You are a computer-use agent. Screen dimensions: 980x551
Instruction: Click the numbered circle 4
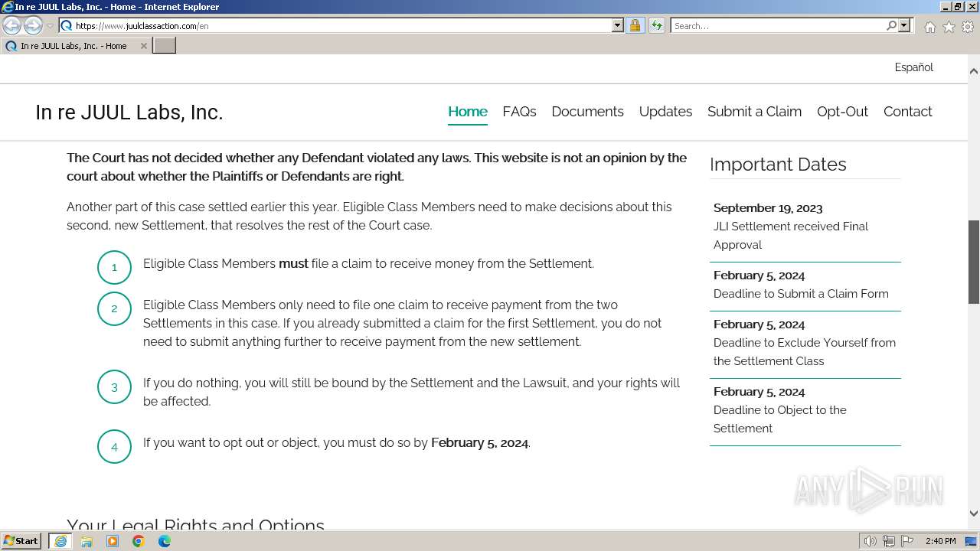tap(114, 446)
